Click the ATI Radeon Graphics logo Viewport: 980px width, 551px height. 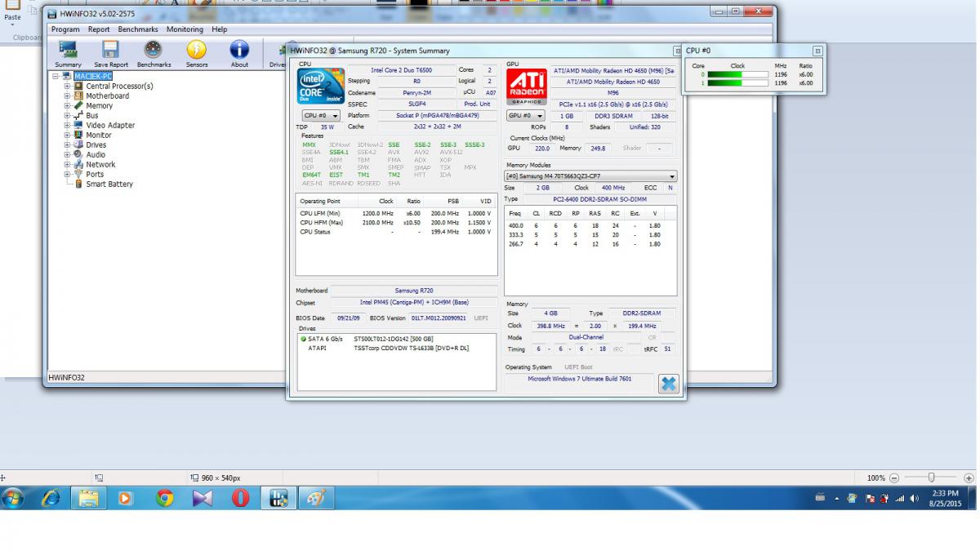(527, 87)
